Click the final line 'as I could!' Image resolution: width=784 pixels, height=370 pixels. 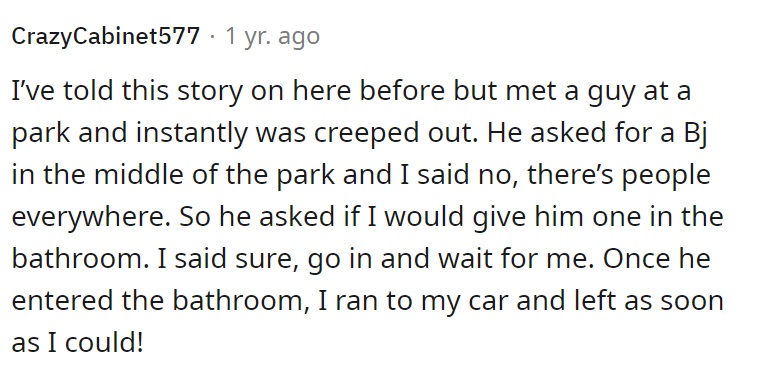click(78, 342)
